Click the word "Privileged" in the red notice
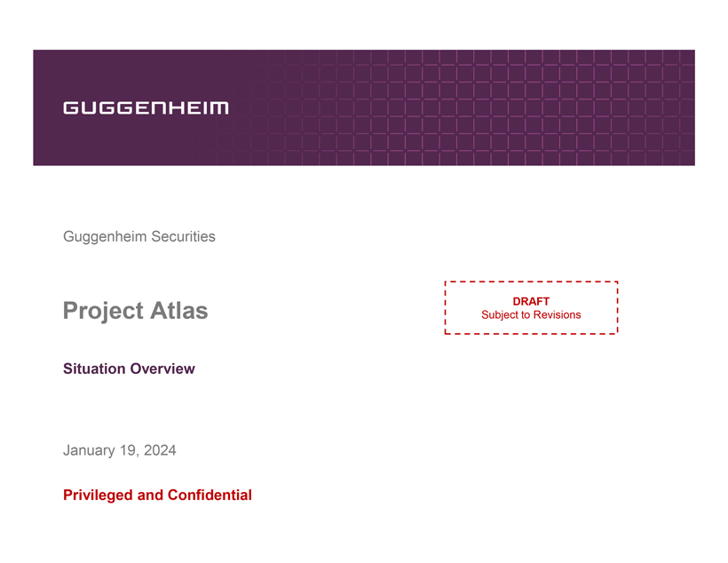 click(x=98, y=496)
